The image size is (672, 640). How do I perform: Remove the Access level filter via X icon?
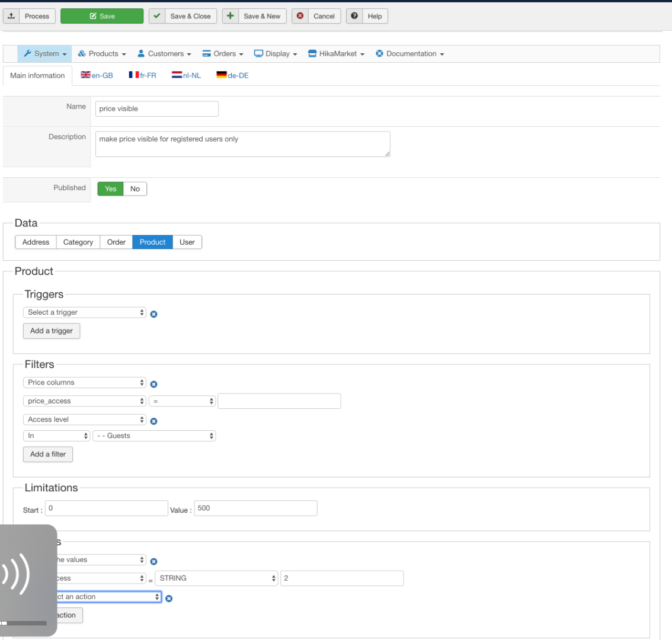coord(154,421)
